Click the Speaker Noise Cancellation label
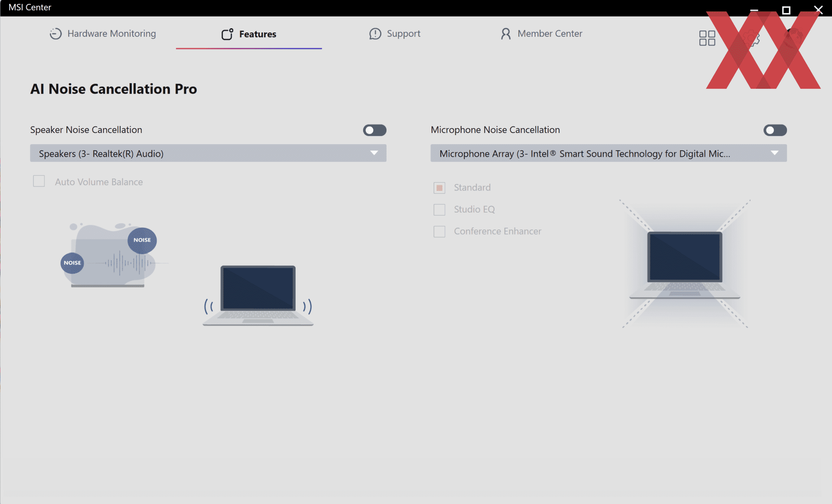 coord(86,130)
